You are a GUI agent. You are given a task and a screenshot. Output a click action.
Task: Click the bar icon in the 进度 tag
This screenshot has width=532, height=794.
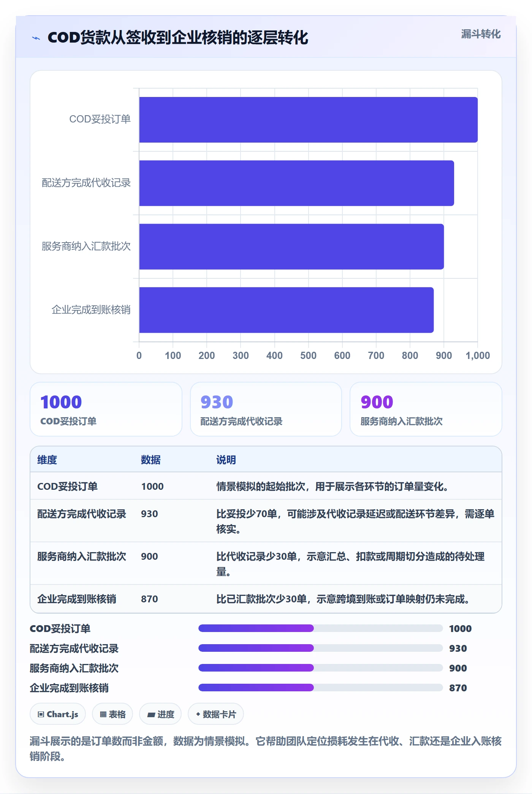point(151,715)
